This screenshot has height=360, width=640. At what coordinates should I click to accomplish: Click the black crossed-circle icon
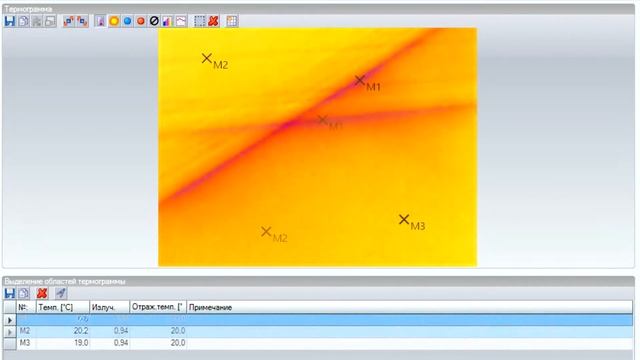154,21
